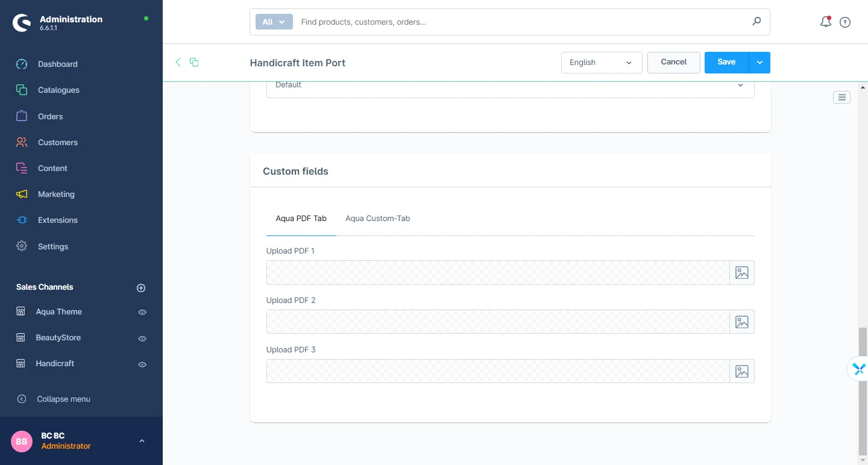Open media picker for Upload PDF 3

click(741, 372)
